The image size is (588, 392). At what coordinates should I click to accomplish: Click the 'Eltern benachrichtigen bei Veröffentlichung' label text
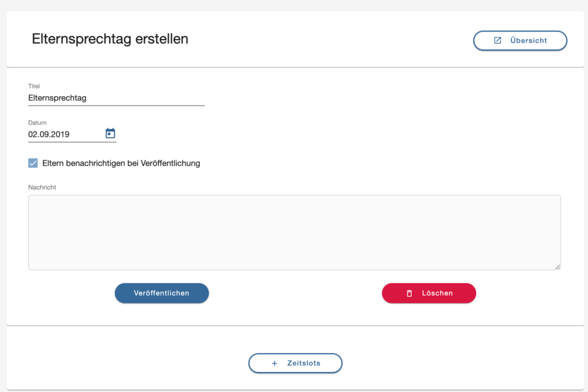(121, 163)
